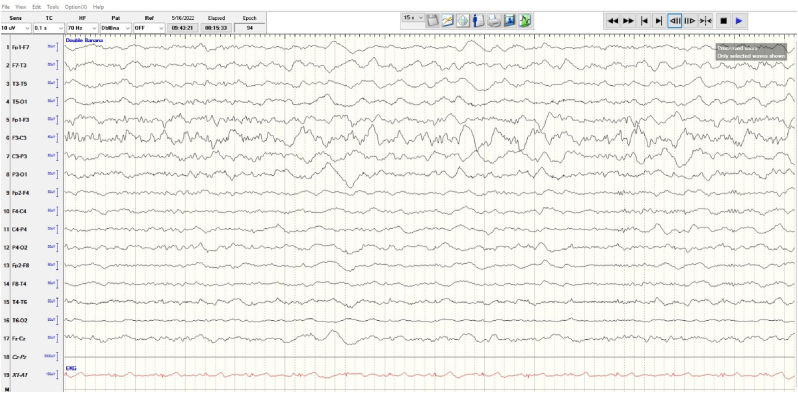This screenshot has height=393, width=798.
Task: Select channel 13 Fp2-F8 label
Action: point(21,265)
